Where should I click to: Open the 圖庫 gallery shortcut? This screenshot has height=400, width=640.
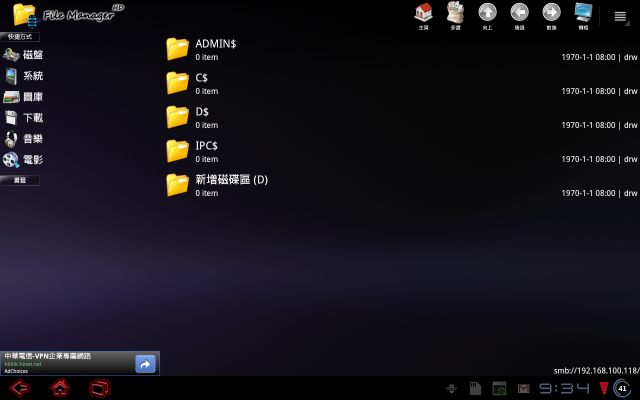pyautogui.click(x=23, y=97)
